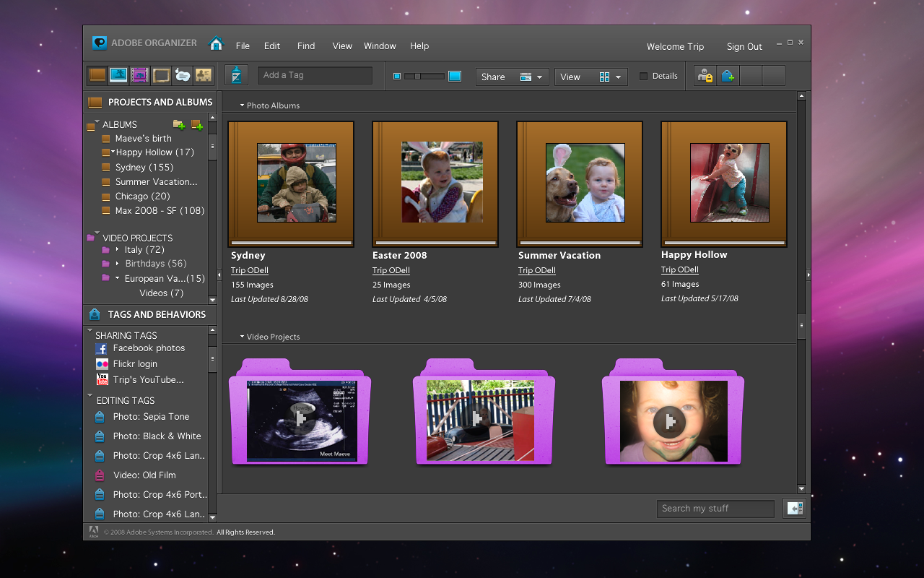
Task: Select the purple filmstrip video toolbar icon
Action: (x=140, y=75)
